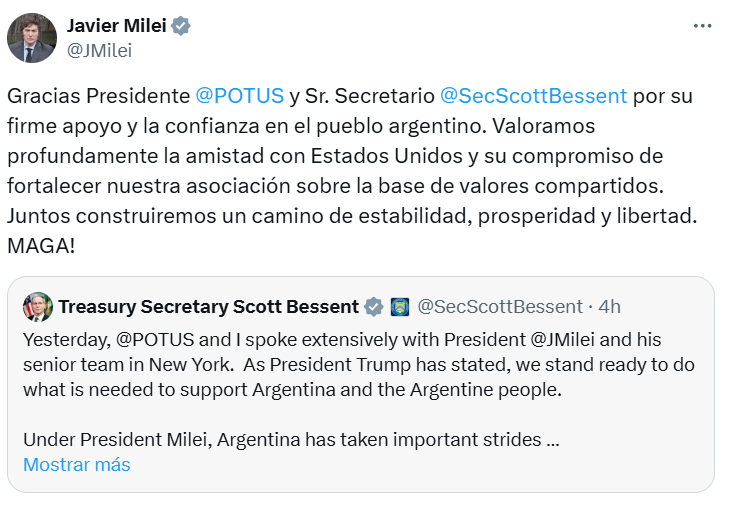Open Treasury Secretary Scott Bessent name link
Image resolution: width=734 pixels, height=507 pixels.
[208, 306]
